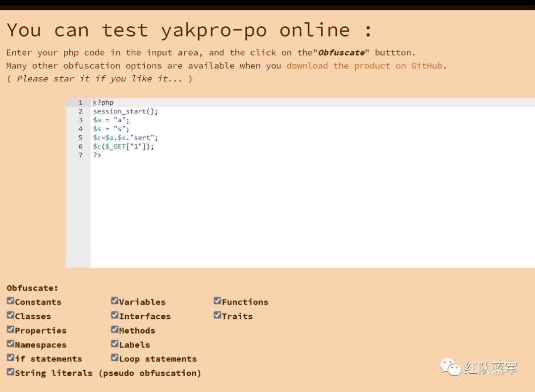Select line number 6 in the gutter

tap(81, 147)
